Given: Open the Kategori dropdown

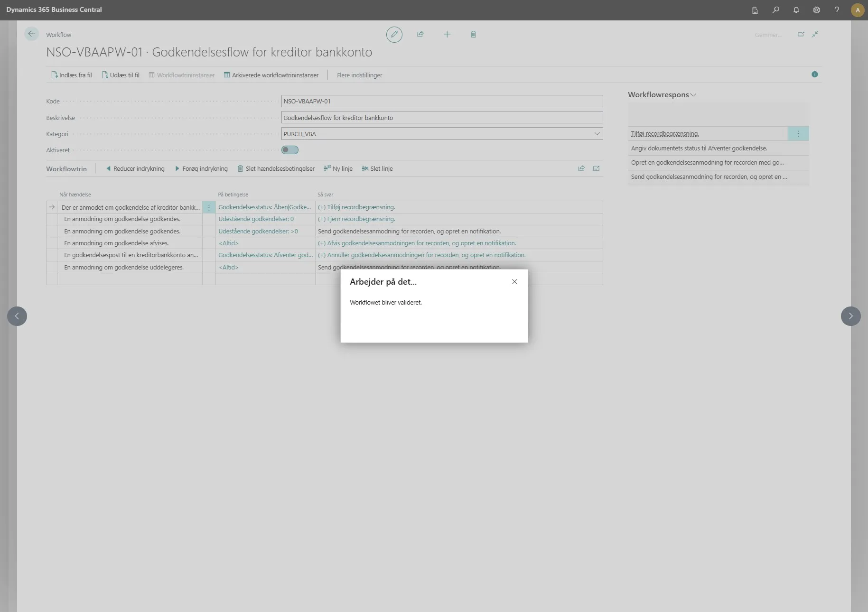Looking at the screenshot, I should click(x=597, y=134).
